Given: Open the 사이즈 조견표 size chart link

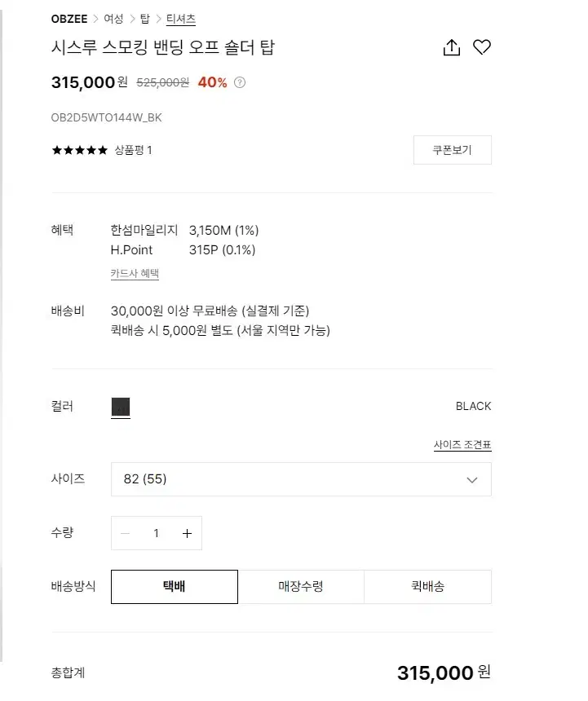Looking at the screenshot, I should tap(462, 445).
